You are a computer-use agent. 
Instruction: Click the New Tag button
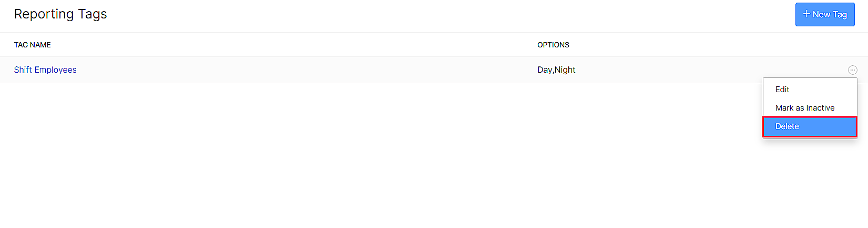point(824,14)
